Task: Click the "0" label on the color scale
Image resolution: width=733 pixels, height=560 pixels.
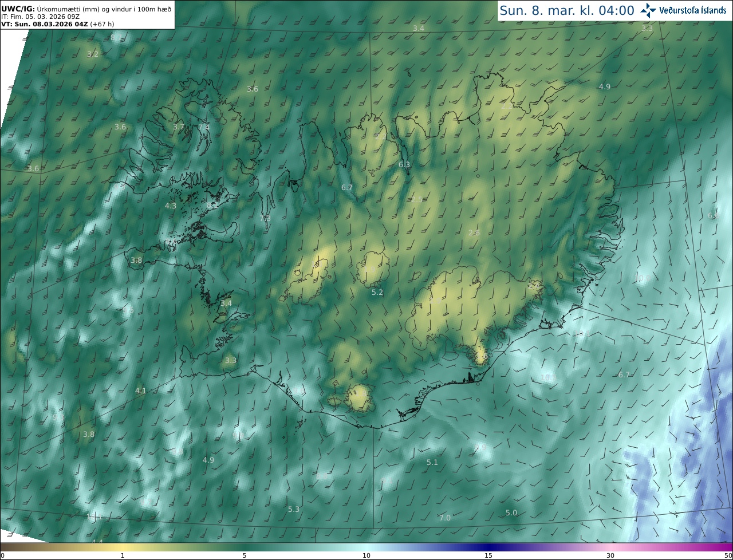Action: coord(2,555)
